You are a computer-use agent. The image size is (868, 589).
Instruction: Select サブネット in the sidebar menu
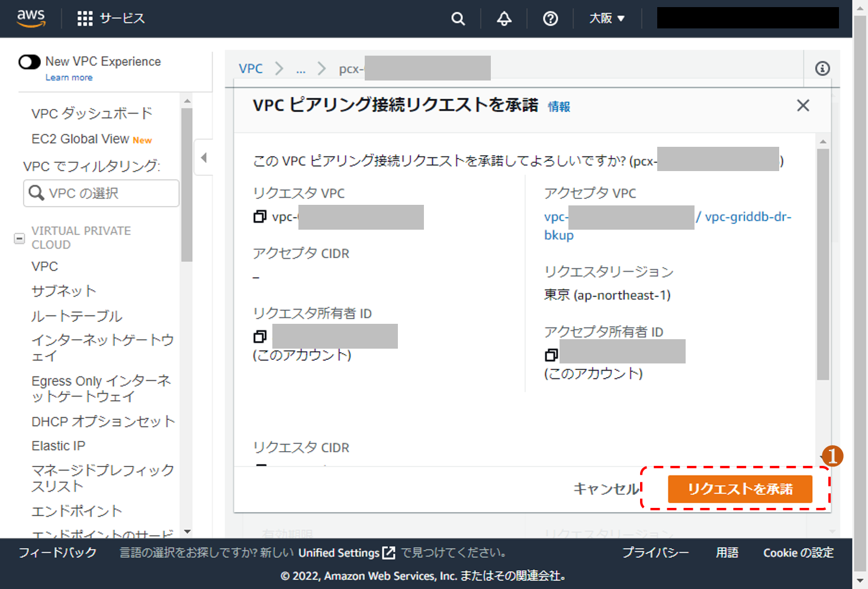[63, 291]
